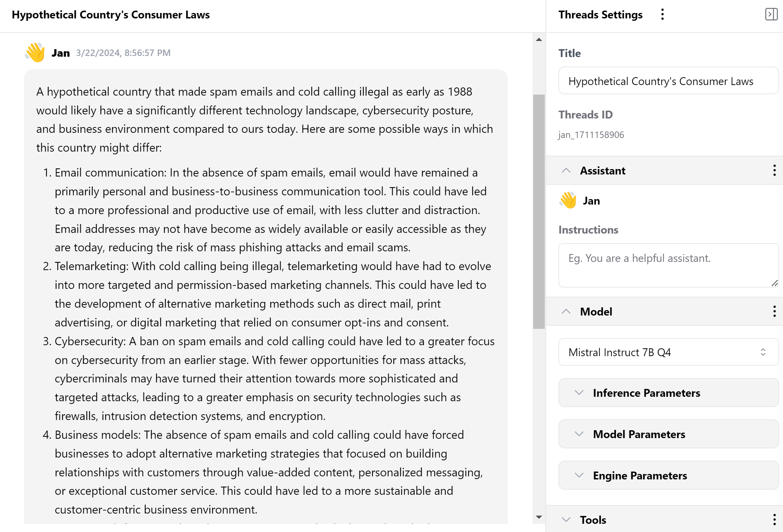Click the Title input field

coord(669,81)
